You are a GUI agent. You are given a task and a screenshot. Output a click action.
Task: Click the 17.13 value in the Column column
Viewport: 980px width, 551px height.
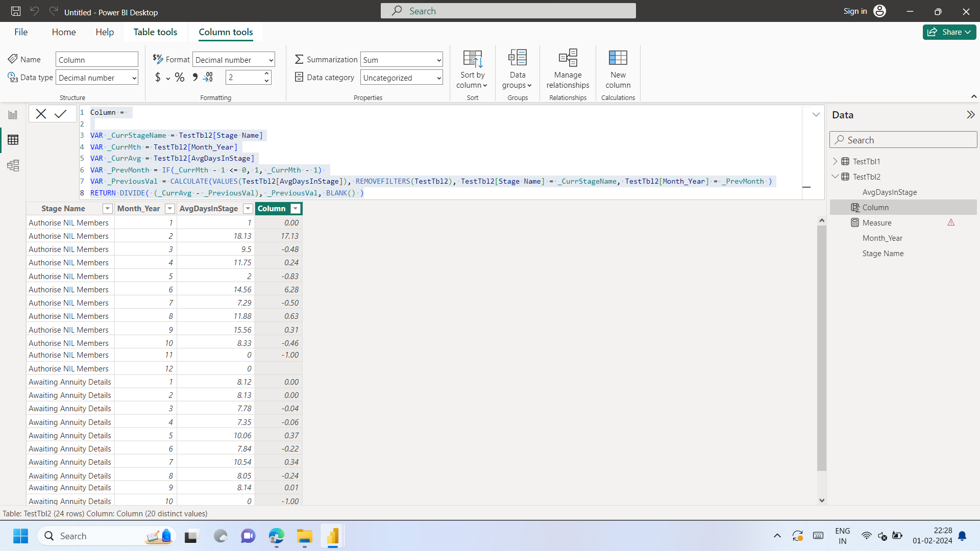coord(289,236)
